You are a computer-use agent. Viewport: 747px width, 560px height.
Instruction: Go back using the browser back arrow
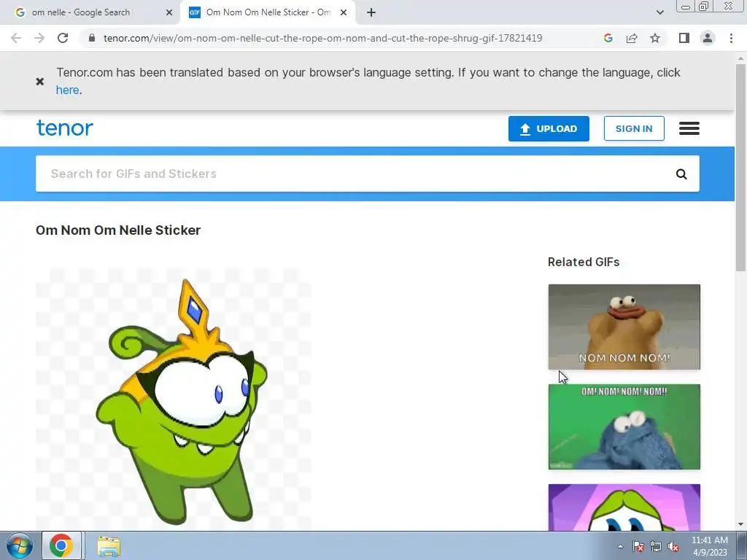click(16, 38)
